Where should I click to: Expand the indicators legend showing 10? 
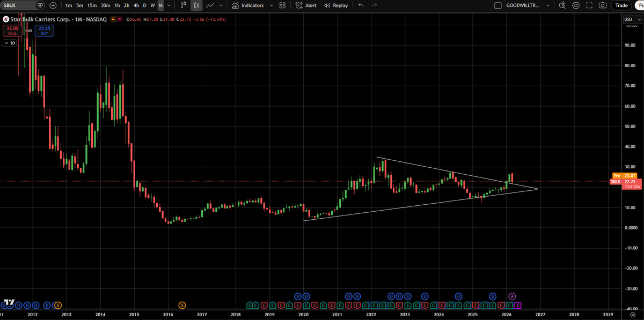(10, 43)
